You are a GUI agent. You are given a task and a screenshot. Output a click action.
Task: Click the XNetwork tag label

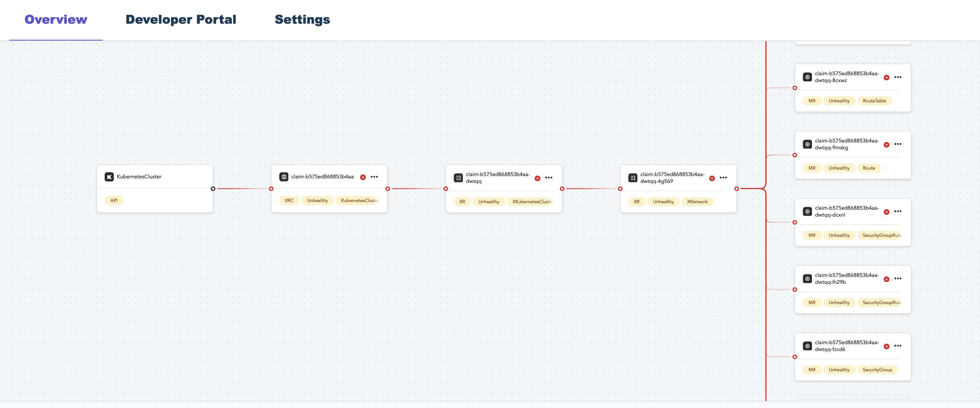[697, 202]
